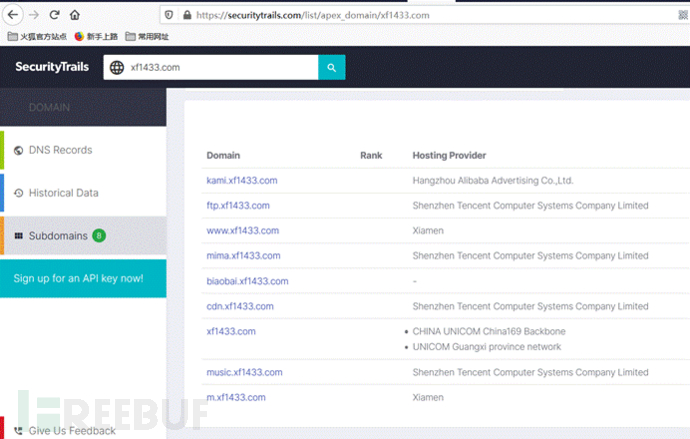Image resolution: width=690 pixels, height=439 pixels.
Task: Click the globe icon in search box
Action: tap(117, 67)
